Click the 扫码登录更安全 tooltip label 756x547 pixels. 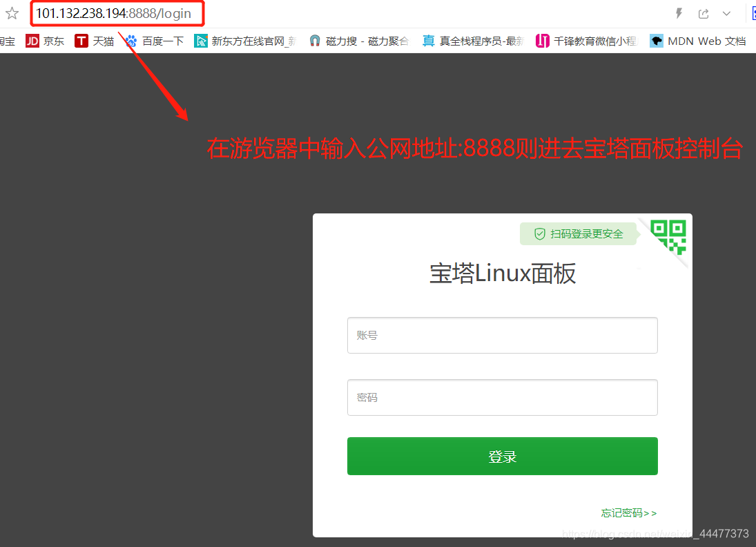[579, 234]
